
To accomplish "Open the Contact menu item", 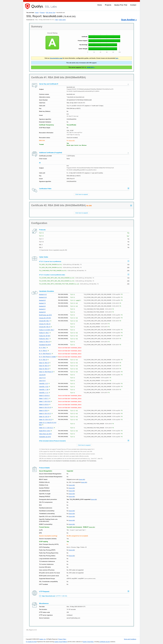I will click(133, 5).
